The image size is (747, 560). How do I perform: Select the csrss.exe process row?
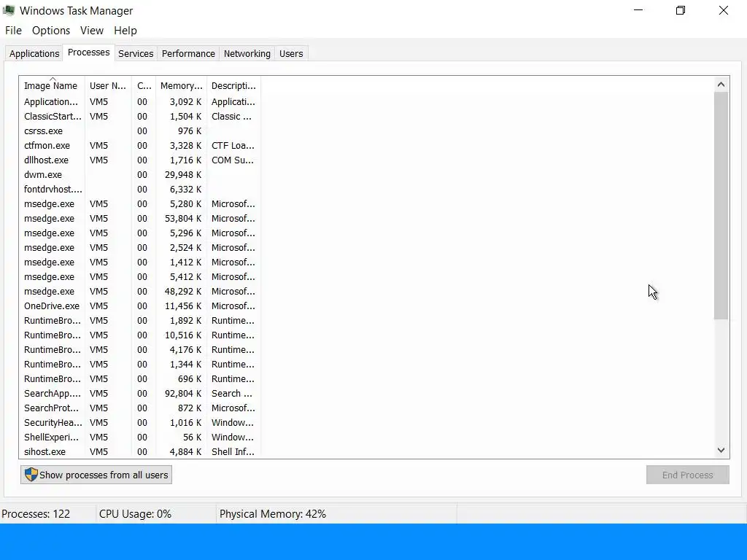point(139,131)
